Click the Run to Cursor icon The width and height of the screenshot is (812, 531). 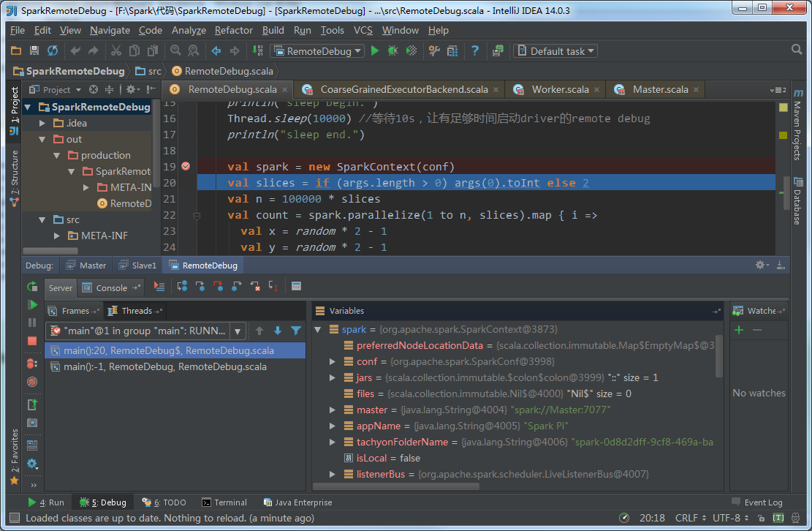coord(273,287)
